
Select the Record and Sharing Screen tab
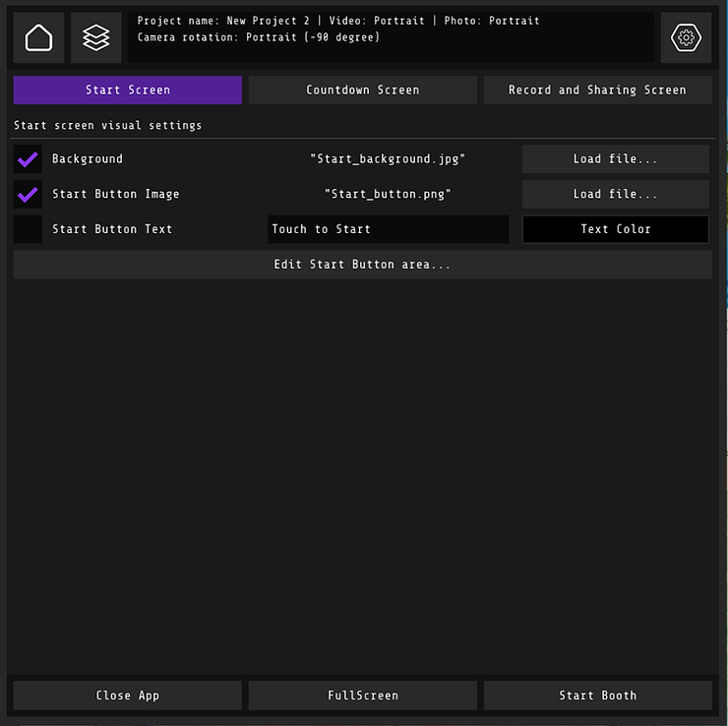click(597, 91)
